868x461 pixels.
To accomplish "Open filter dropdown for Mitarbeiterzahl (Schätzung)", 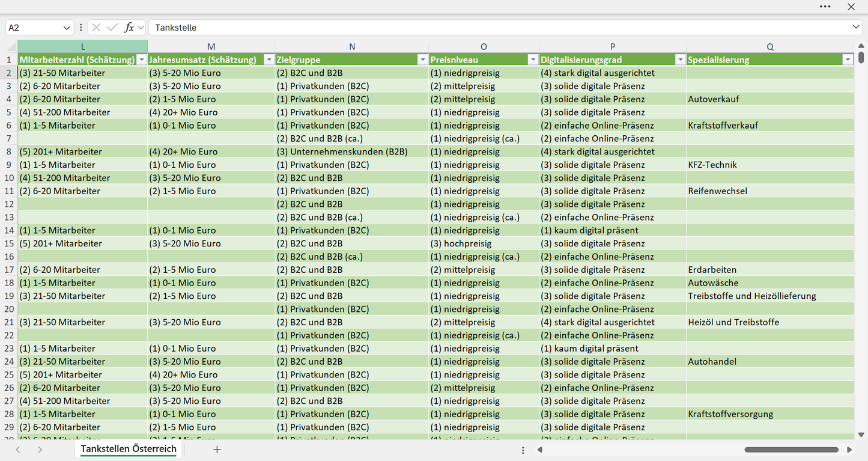I will [x=141, y=60].
